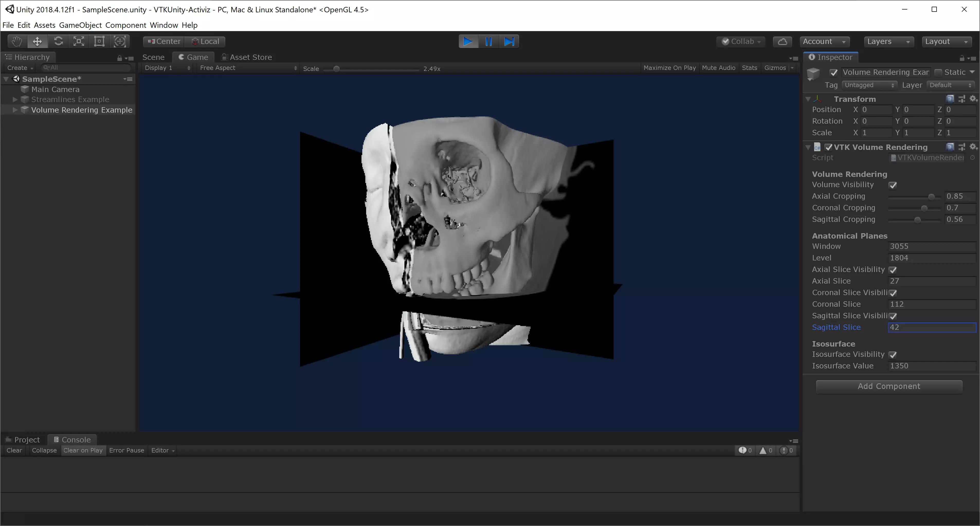980x526 pixels.
Task: Toggle Maximize On Play button
Action: click(x=669, y=68)
